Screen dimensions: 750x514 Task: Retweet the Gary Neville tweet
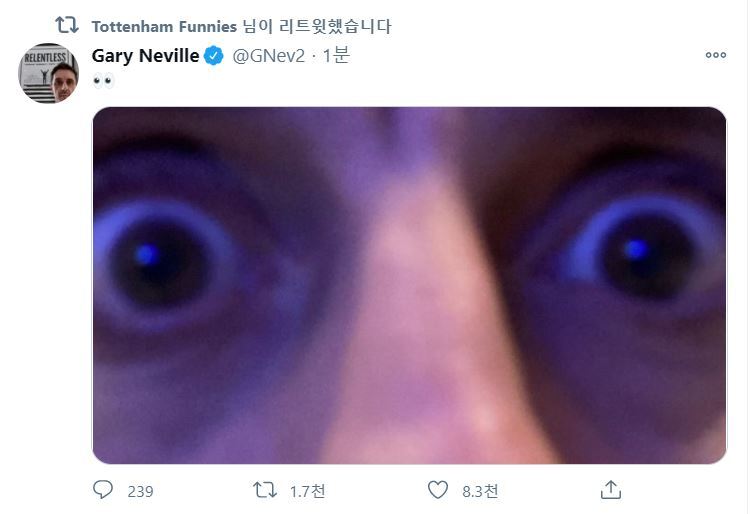(x=265, y=490)
